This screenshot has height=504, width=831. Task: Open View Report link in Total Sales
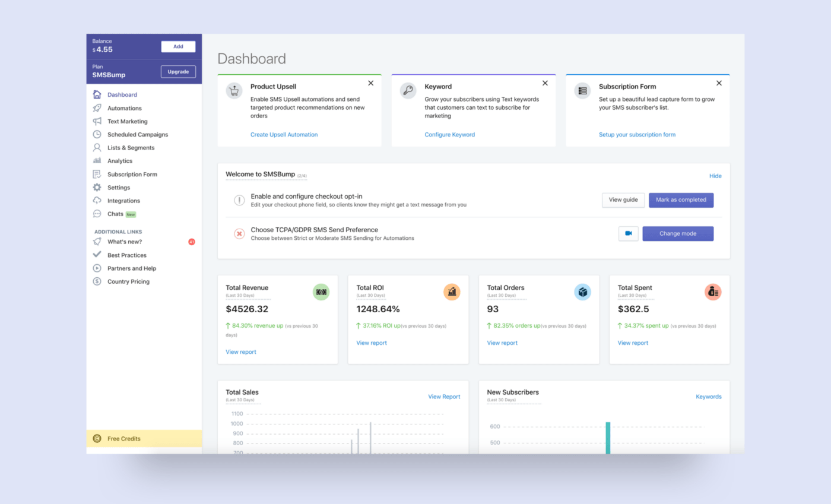(444, 397)
